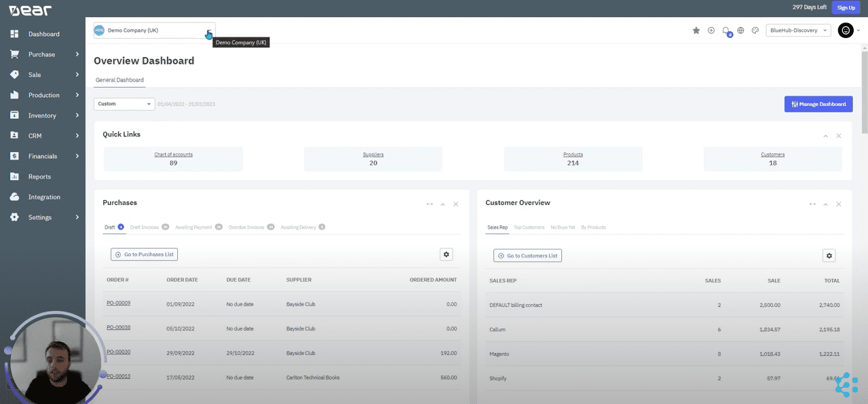
Task: Click the favorites star icon
Action: [x=696, y=30]
